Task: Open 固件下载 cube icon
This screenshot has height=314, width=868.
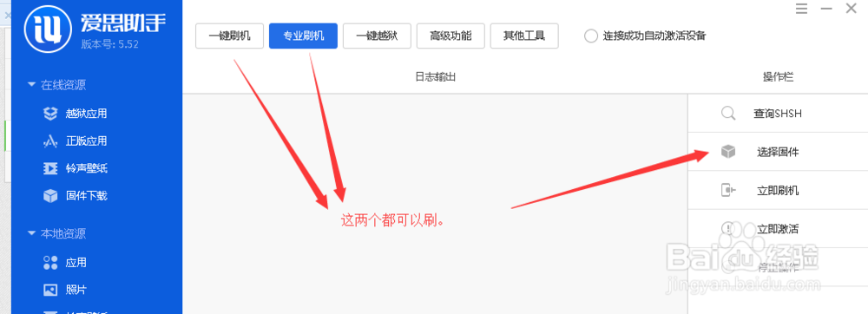Action: coord(50,195)
